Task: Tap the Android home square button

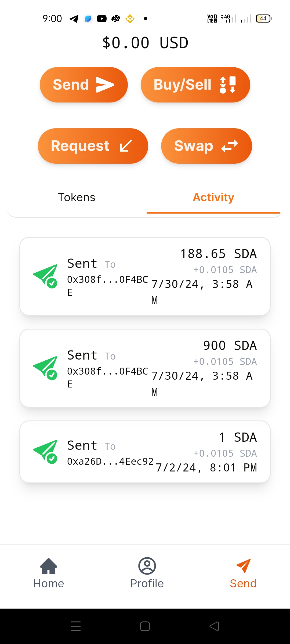Action: [145, 627]
